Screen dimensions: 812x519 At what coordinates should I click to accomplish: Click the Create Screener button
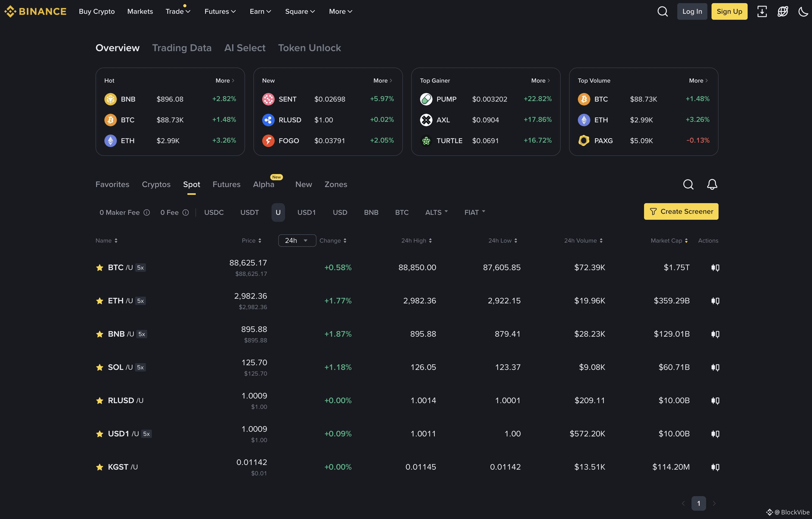681,211
